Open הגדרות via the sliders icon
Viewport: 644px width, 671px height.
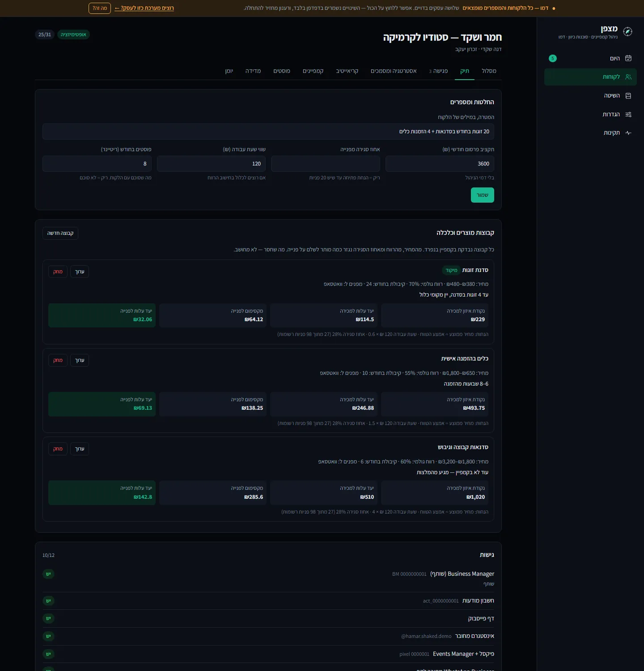[x=628, y=115]
